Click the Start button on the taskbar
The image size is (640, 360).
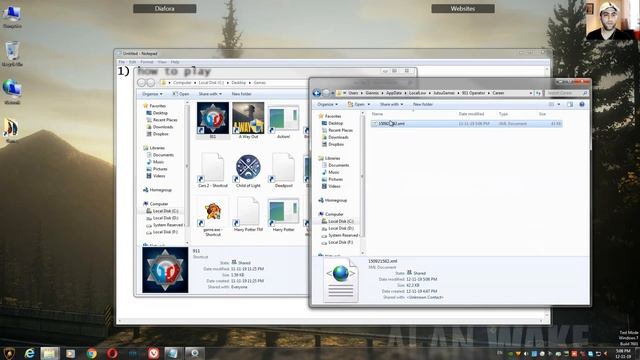tap(9, 353)
